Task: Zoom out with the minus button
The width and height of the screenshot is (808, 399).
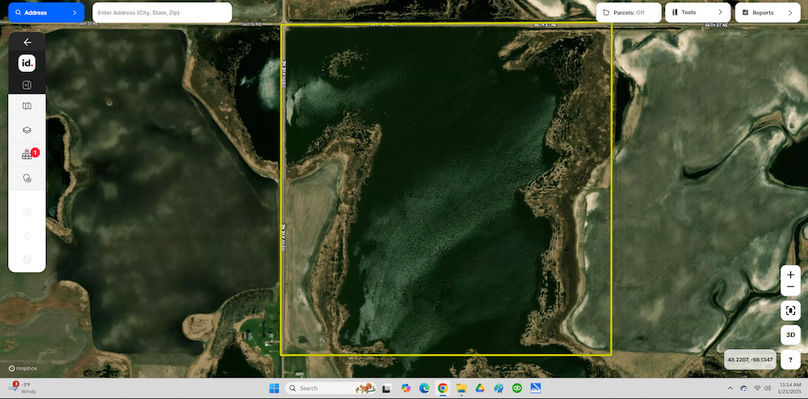Action: [790, 288]
